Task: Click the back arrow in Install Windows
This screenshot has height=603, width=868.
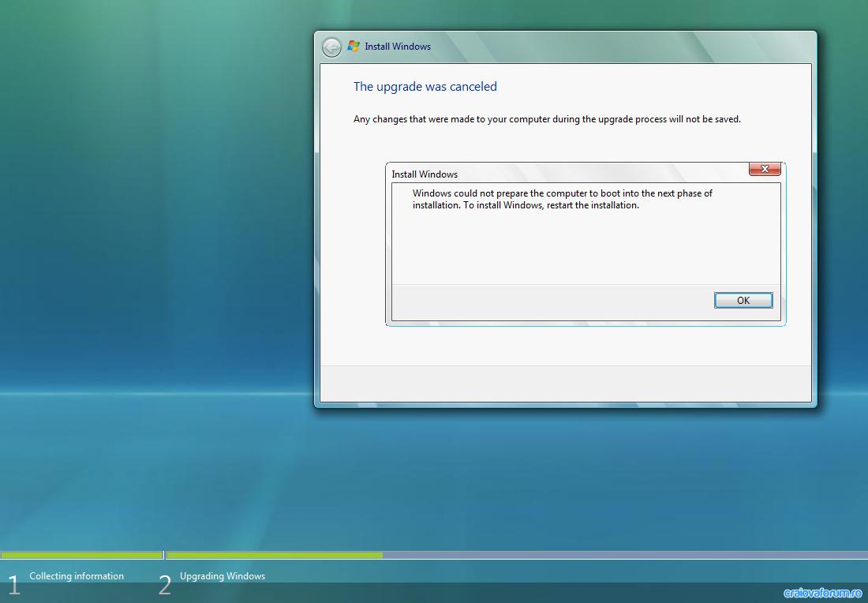Action: tap(331, 47)
